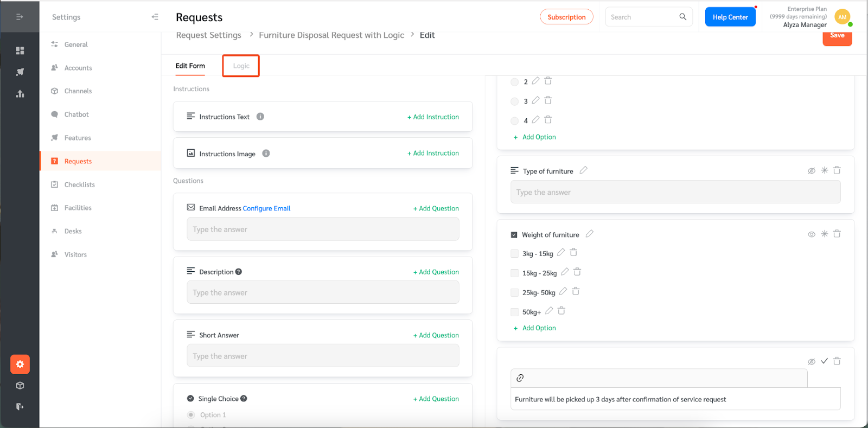Delete the 50kg+ option
The height and width of the screenshot is (428, 868).
pos(561,311)
